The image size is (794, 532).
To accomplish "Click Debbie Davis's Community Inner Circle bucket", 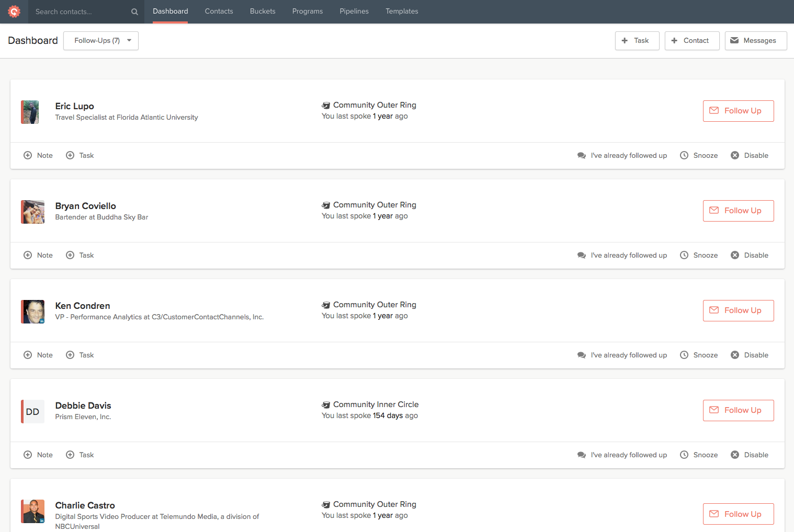I will pyautogui.click(x=370, y=404).
